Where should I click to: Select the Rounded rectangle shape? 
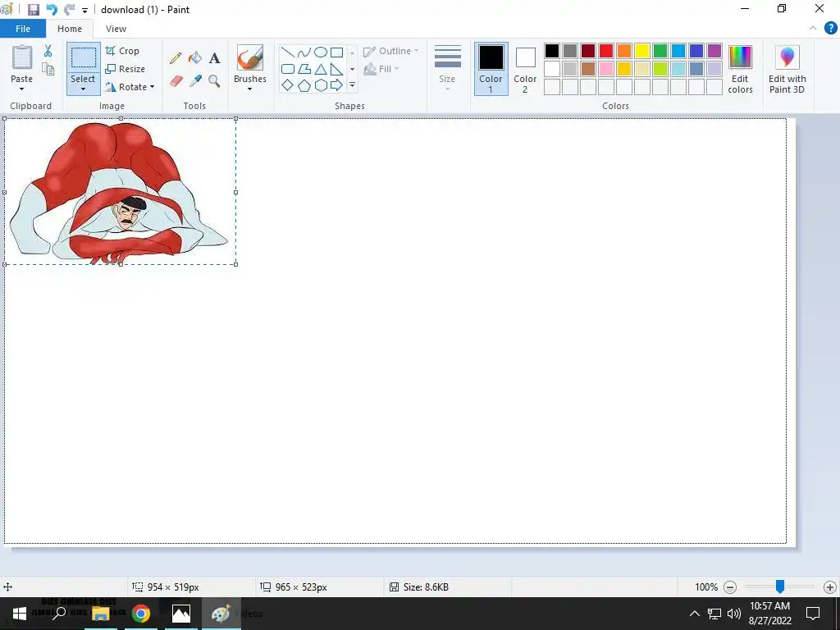[288, 69]
